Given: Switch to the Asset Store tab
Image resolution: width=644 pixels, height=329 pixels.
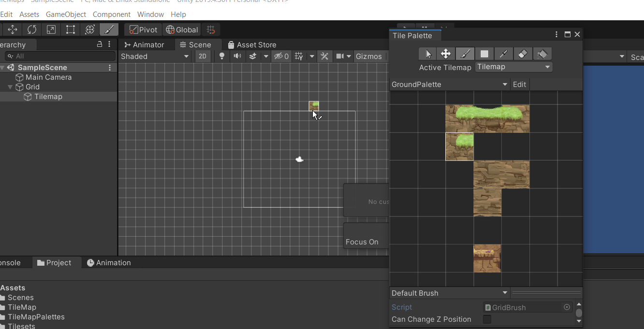Looking at the screenshot, I should coord(252,44).
